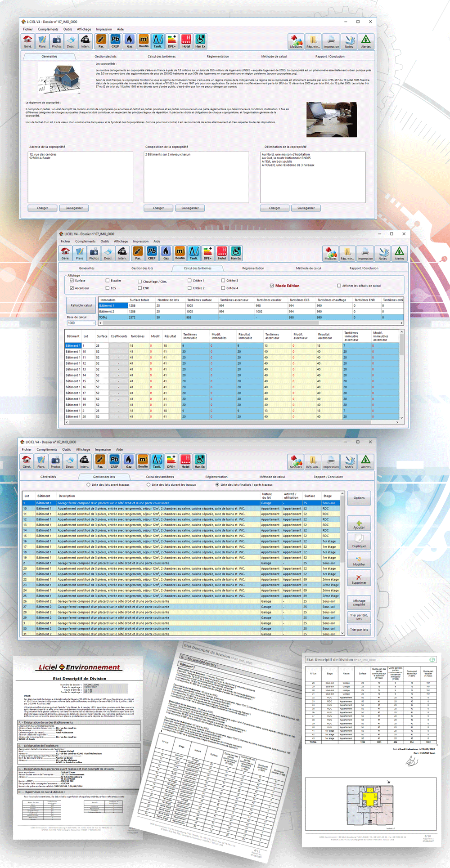Screen dimensions: 450x868
Task: Enable the ECS checkbox
Action: (108, 288)
